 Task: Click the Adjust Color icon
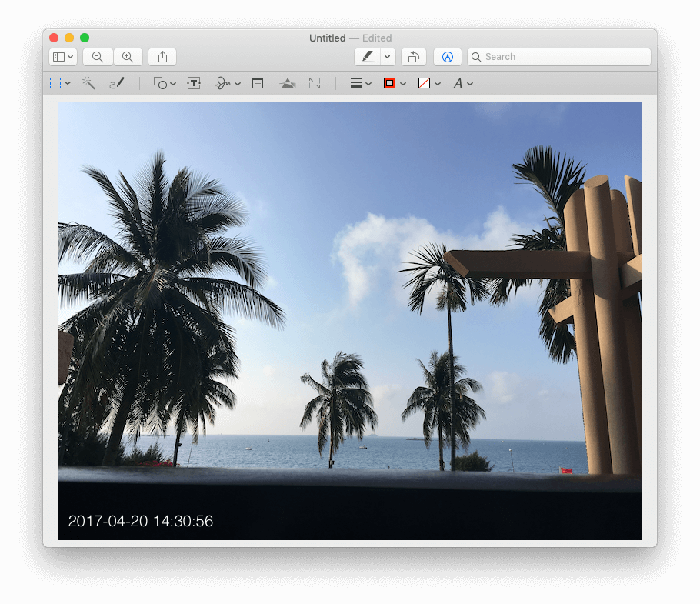pos(287,82)
